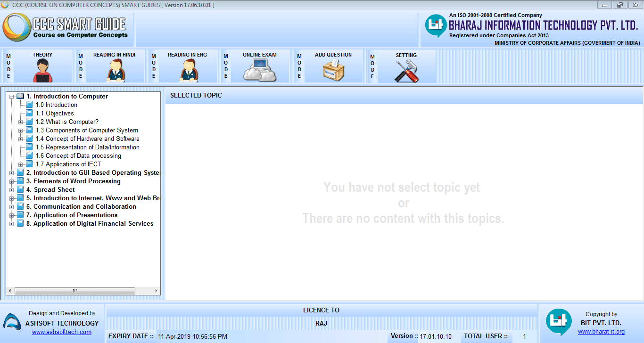
Task: Switch to READING IN HINDI mode label
Action: tap(115, 55)
